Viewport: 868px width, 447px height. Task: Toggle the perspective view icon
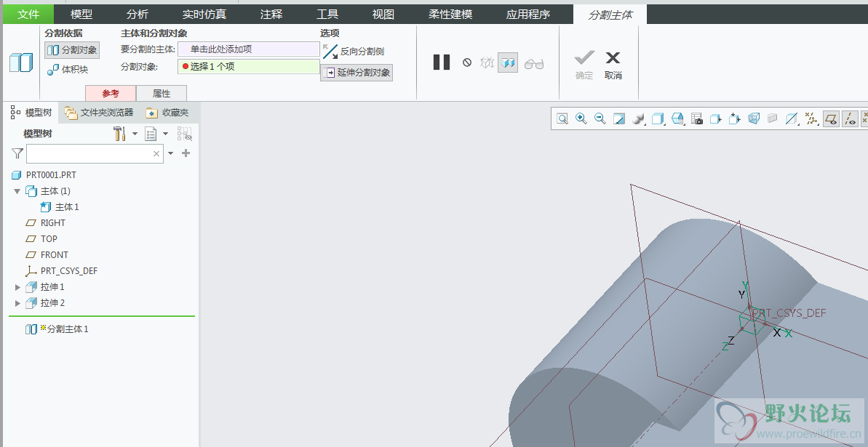[754, 118]
